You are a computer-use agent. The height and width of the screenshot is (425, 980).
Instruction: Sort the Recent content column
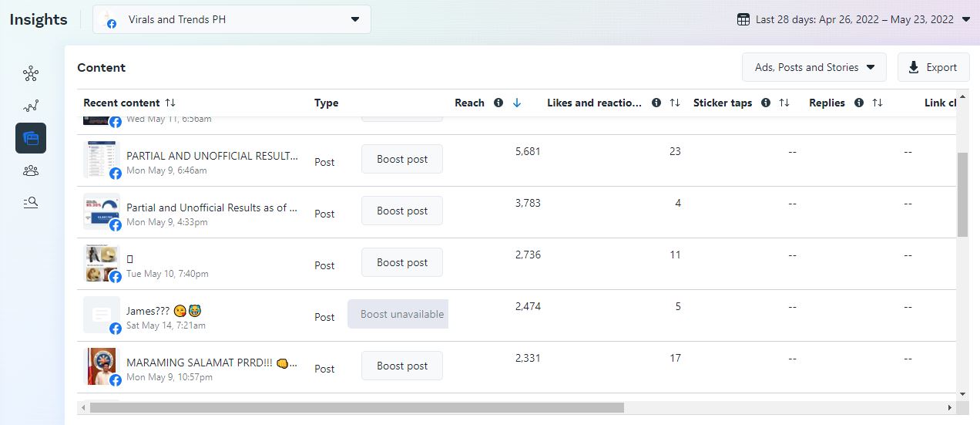point(170,103)
